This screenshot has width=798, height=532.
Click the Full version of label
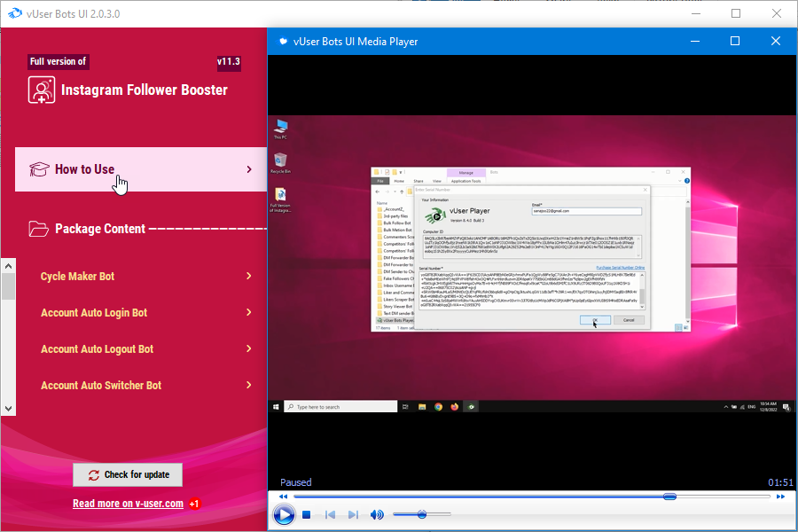click(x=58, y=61)
